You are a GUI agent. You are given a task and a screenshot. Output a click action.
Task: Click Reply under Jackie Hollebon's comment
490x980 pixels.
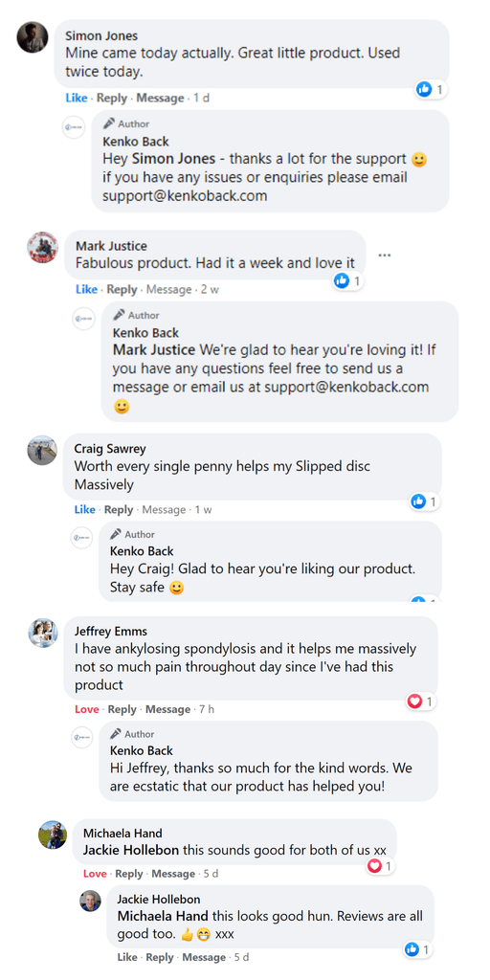point(160,957)
